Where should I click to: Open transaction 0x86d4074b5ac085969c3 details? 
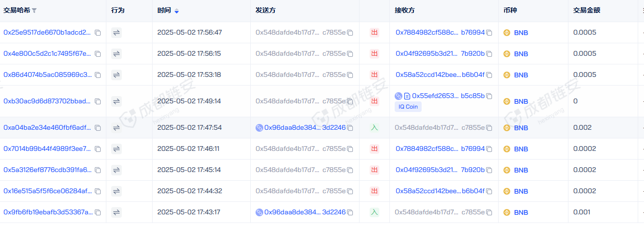click(x=47, y=75)
